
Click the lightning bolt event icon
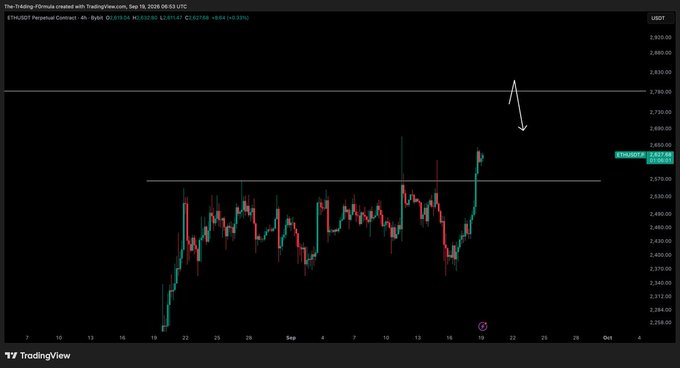[482, 326]
